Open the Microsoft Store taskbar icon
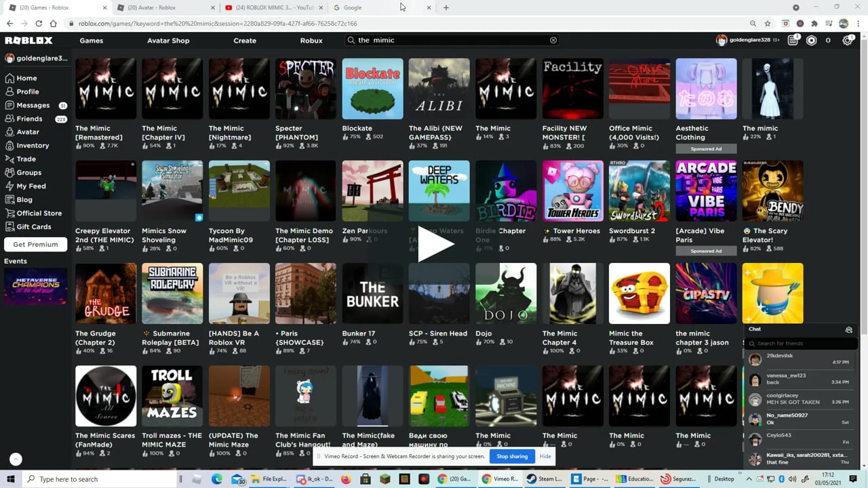Screen dimensions: 868x488 pyautogui.click(x=366, y=479)
